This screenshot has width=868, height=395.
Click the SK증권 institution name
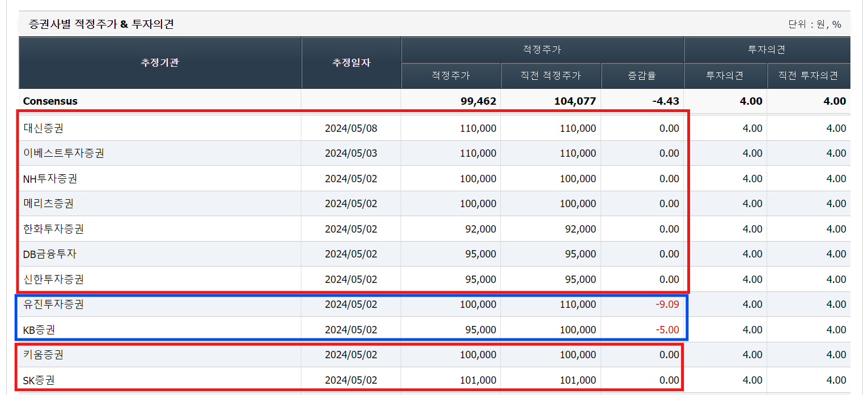point(39,380)
